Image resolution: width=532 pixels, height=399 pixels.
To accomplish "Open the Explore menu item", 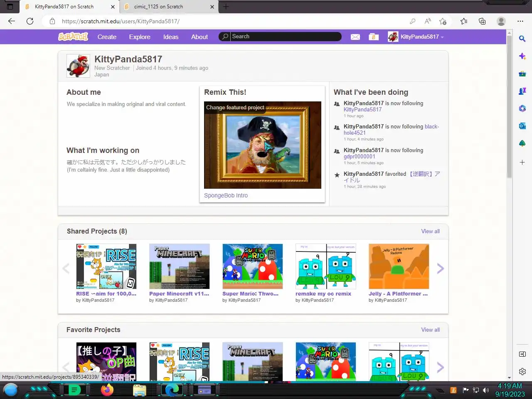I will click(140, 37).
